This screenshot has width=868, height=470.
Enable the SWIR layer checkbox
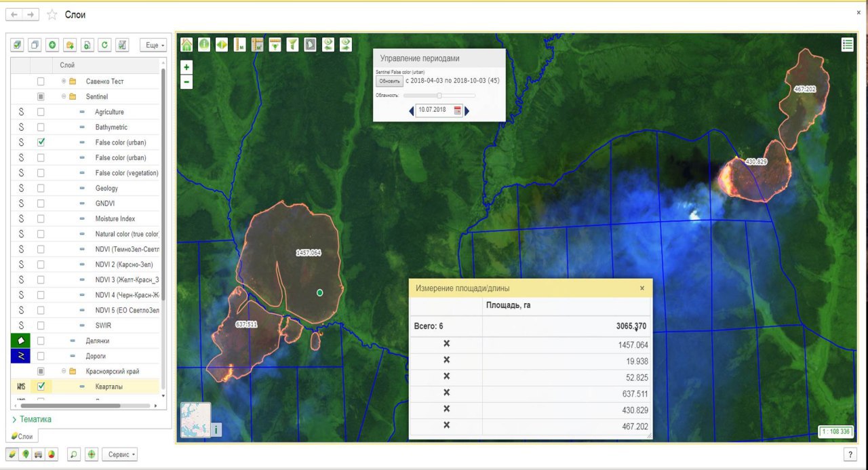tap(41, 326)
